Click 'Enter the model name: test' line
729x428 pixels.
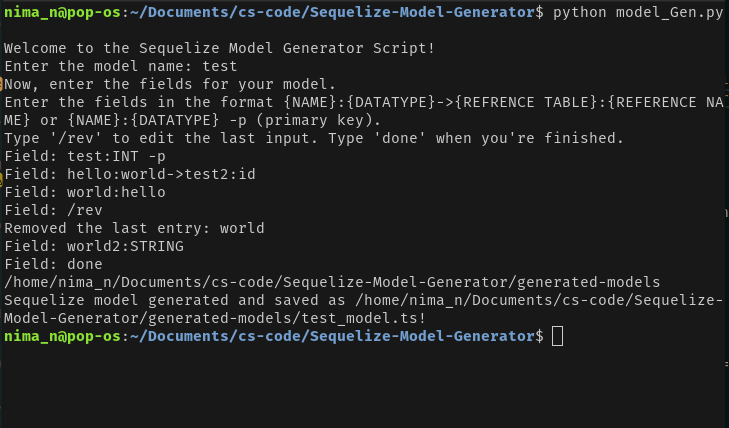tap(121, 66)
